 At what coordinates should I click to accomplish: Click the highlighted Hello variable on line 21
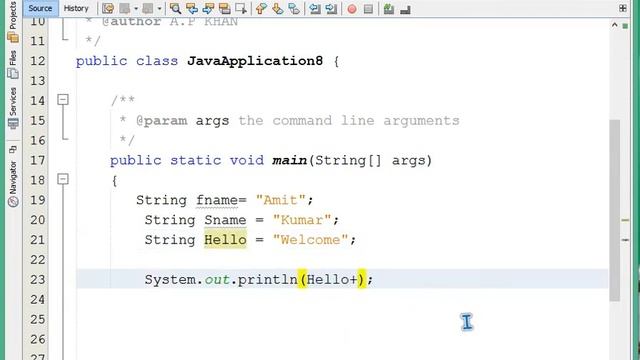(x=225, y=240)
